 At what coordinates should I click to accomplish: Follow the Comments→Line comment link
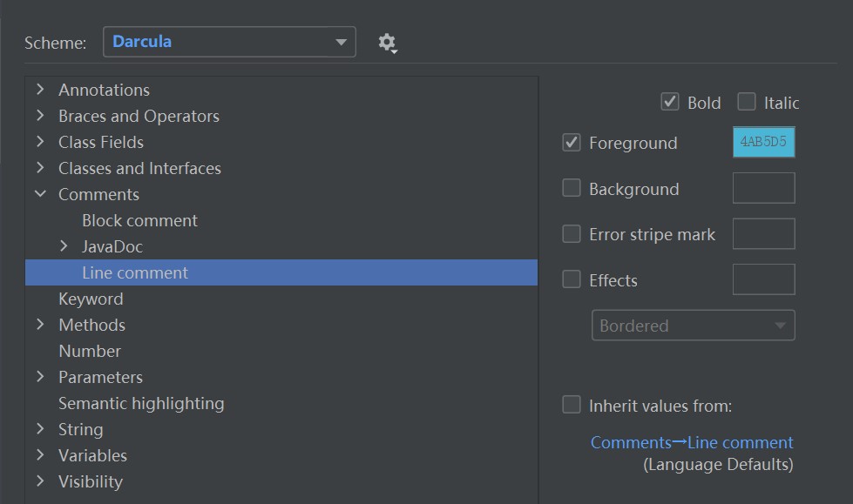coord(692,442)
